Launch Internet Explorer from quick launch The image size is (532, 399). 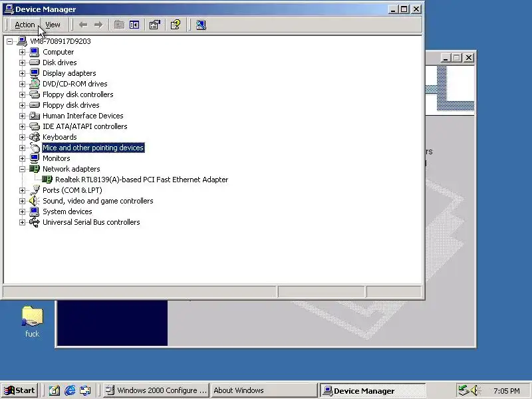(70, 390)
